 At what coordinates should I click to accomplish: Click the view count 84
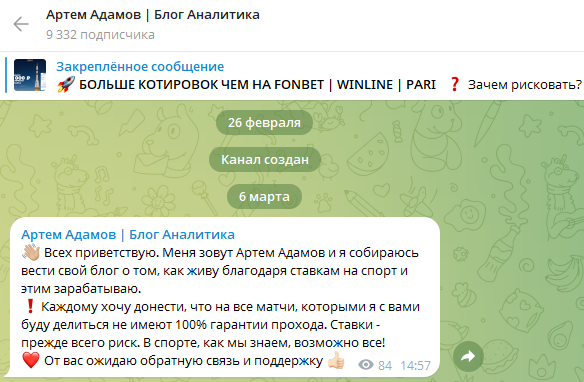click(385, 366)
